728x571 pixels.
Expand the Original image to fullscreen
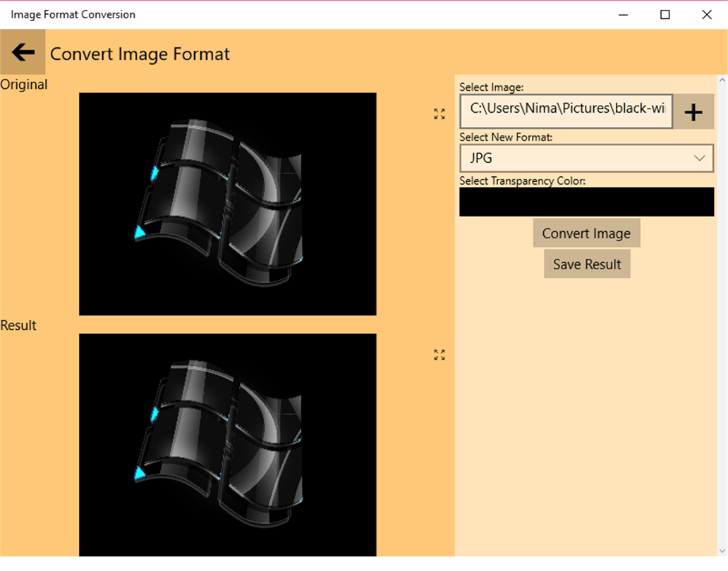click(x=439, y=113)
